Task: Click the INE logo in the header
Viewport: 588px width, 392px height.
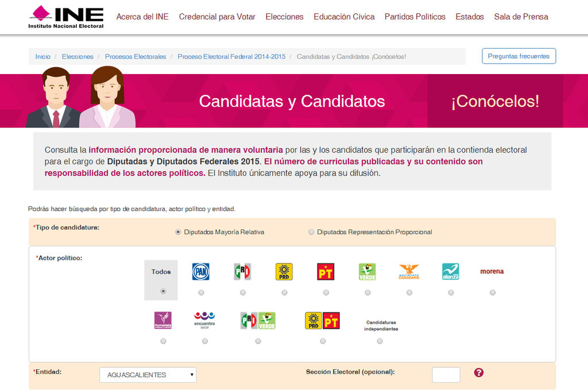Action: click(66, 17)
